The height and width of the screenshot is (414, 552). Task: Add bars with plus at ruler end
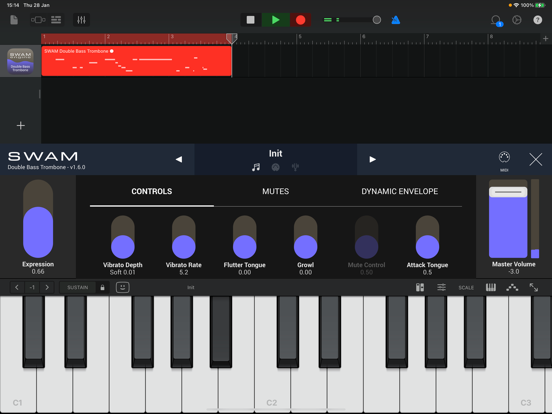[x=545, y=38]
